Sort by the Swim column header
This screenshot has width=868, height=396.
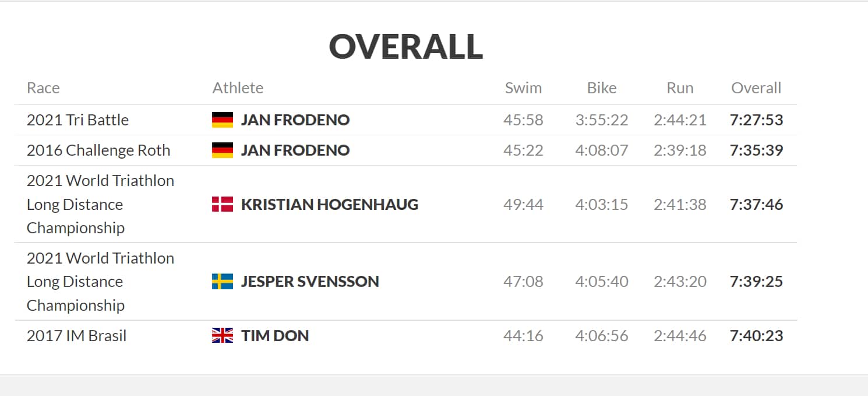(523, 88)
